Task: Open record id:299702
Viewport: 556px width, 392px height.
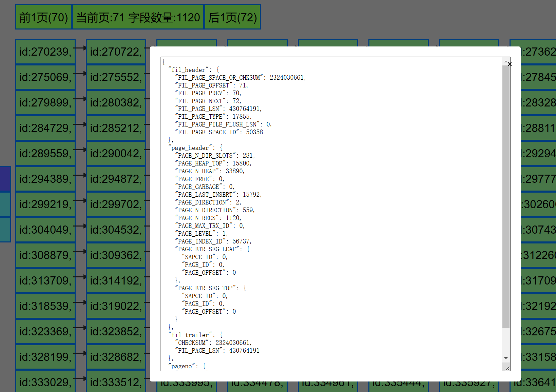Action: click(x=116, y=204)
